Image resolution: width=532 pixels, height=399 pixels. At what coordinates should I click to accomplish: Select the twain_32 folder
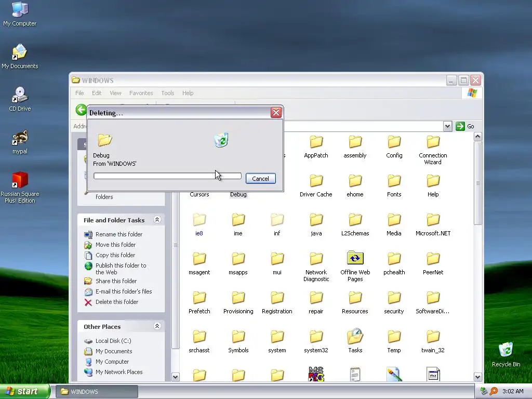(x=433, y=342)
